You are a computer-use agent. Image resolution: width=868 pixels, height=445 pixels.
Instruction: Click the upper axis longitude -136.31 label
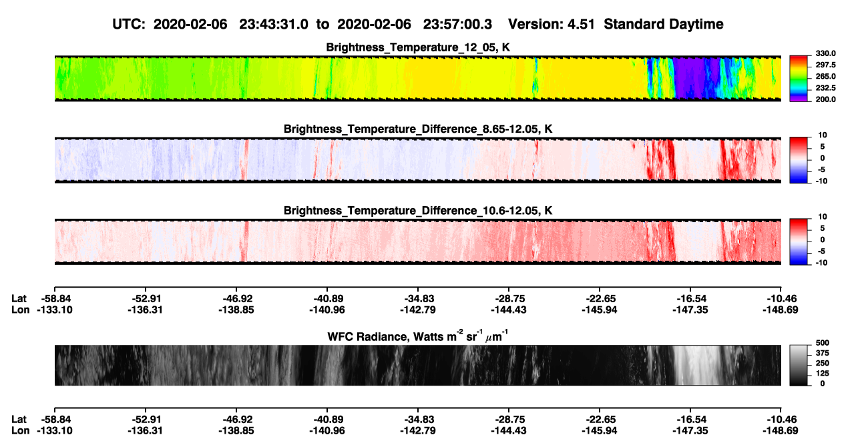click(145, 309)
